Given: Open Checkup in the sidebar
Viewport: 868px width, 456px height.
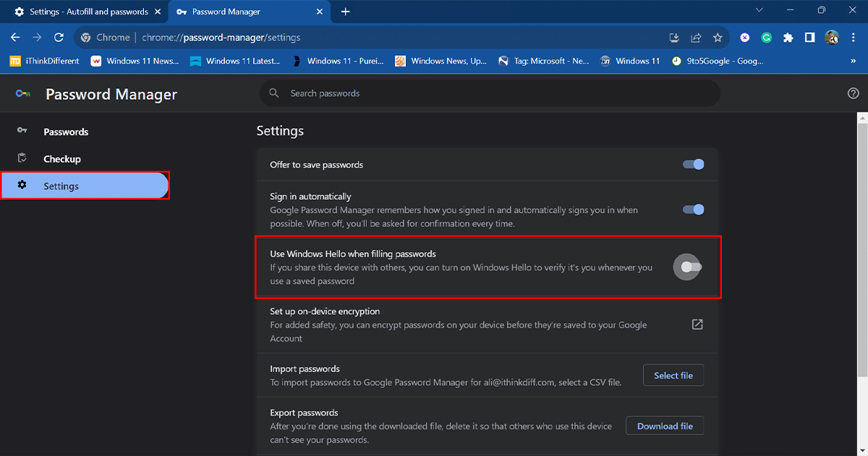Looking at the screenshot, I should pos(62,159).
